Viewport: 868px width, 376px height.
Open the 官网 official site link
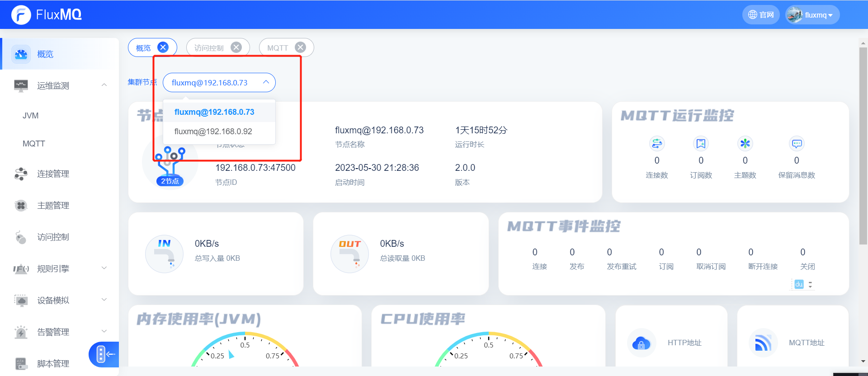pos(761,15)
